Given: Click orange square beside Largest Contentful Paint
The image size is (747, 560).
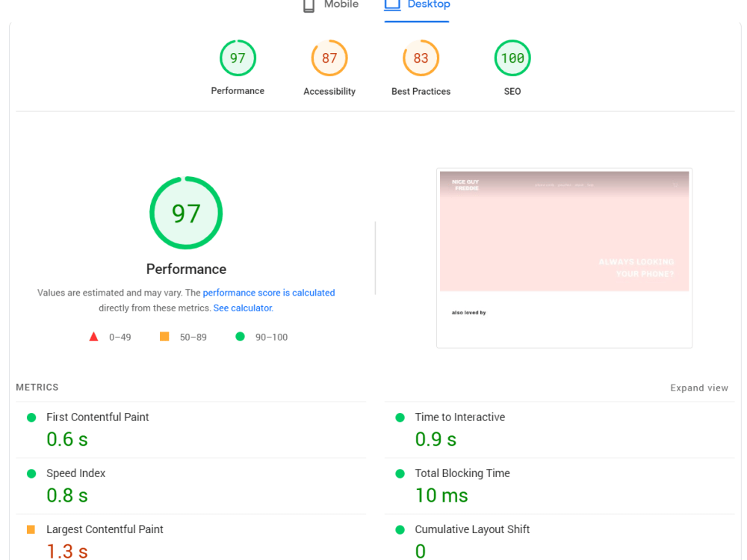Looking at the screenshot, I should click(x=31, y=529).
